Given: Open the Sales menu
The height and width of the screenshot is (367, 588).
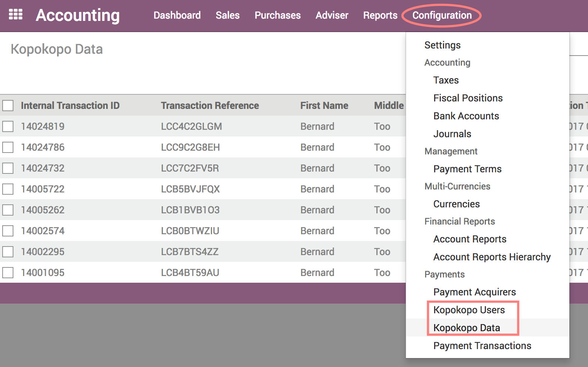Looking at the screenshot, I should pyautogui.click(x=228, y=15).
